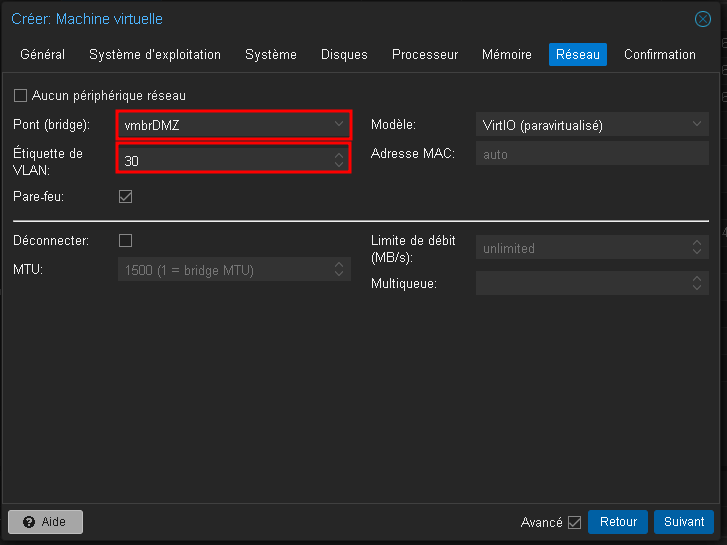Screen dimensions: 727x545
Task: Switch to the Général tab
Action: 43,55
